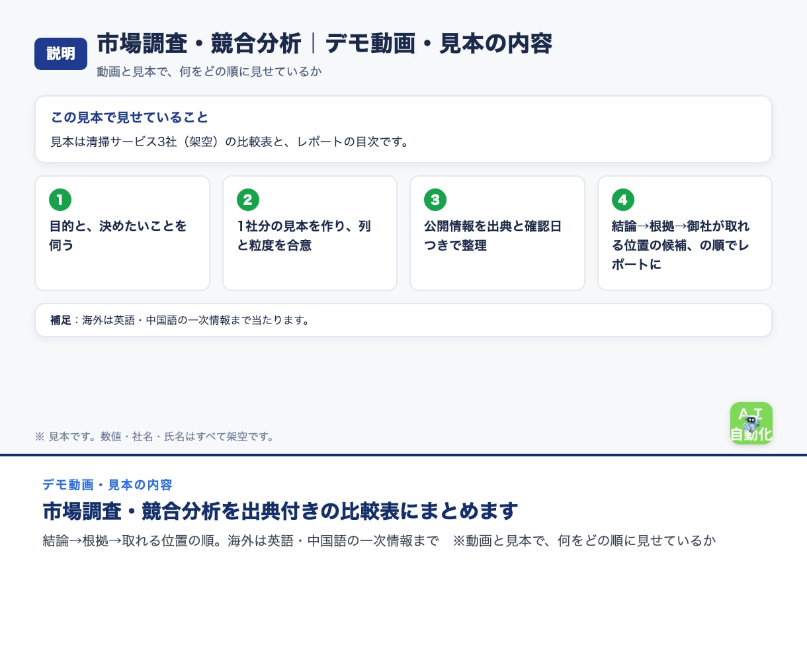The width and height of the screenshot is (807, 672).
Task: Select the card text 1社分の見本を作り、列と粒度を合意
Action: pyautogui.click(x=304, y=235)
